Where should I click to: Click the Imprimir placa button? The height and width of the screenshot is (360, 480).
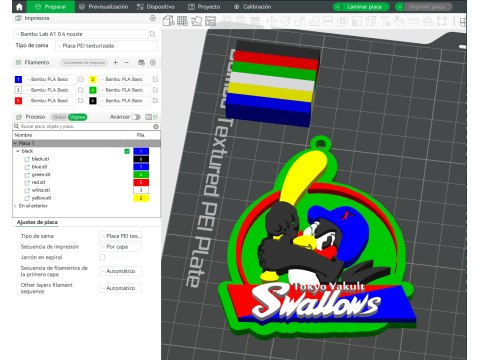click(x=427, y=7)
